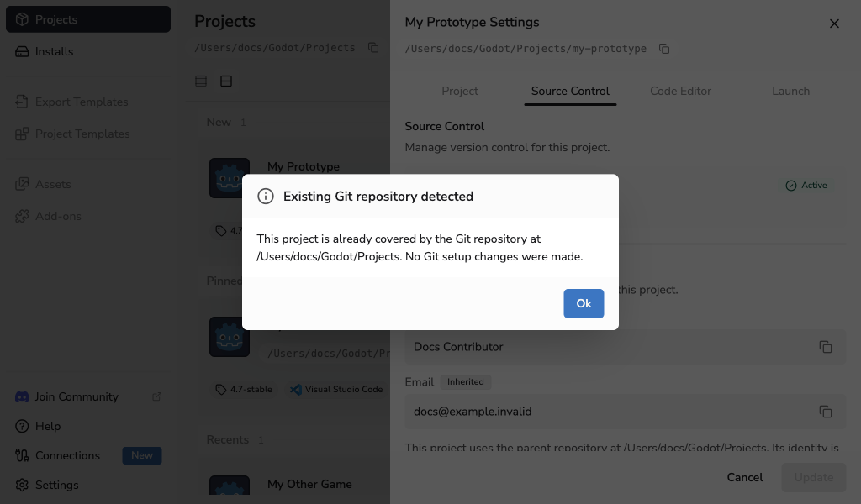Click the Assets image icon
The height and width of the screenshot is (504, 861).
pos(22,184)
